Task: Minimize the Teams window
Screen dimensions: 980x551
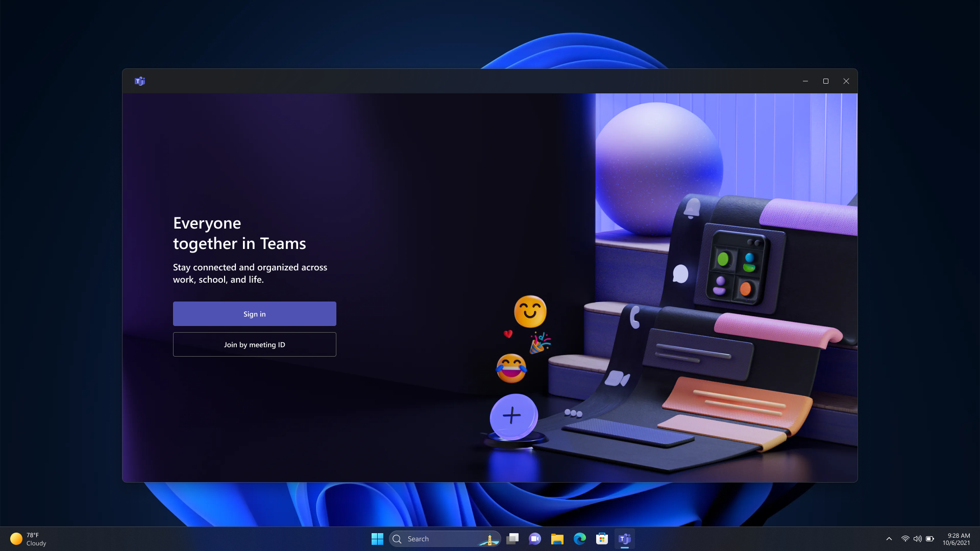Action: 805,81
